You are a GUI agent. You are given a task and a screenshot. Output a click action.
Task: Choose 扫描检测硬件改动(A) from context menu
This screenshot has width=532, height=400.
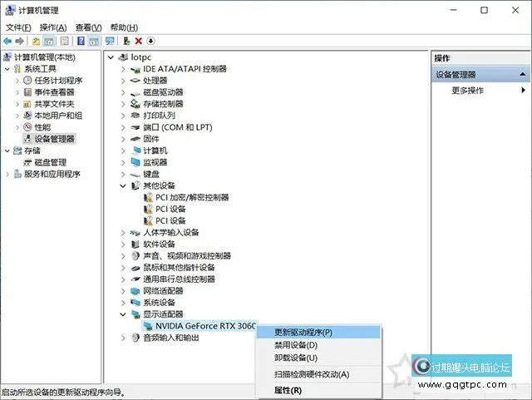[318, 374]
